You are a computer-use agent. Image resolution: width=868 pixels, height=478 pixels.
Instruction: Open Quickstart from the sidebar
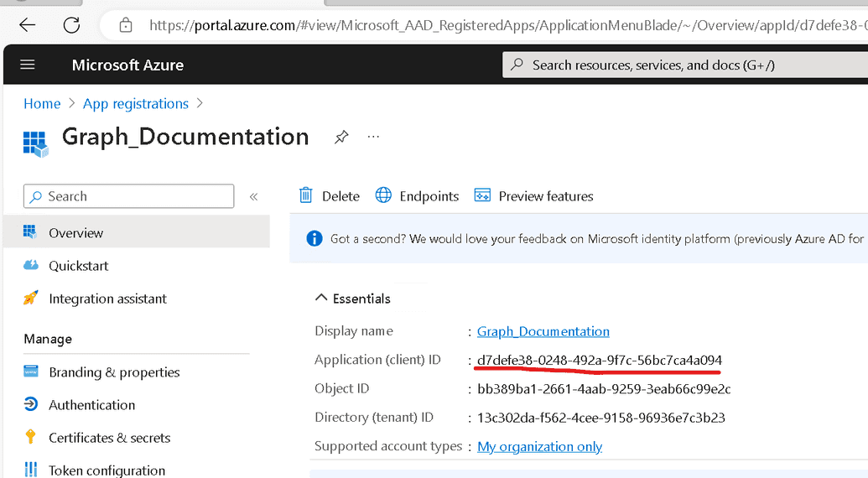(78, 266)
